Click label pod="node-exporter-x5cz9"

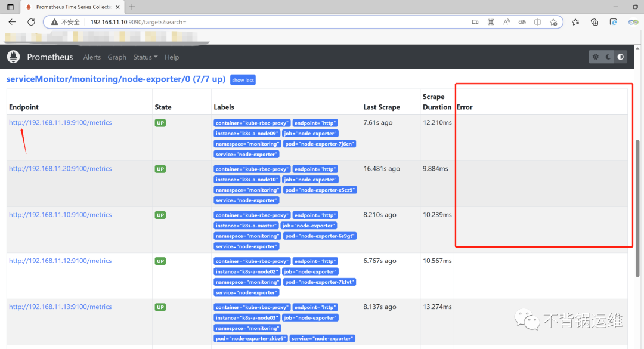[x=320, y=190]
